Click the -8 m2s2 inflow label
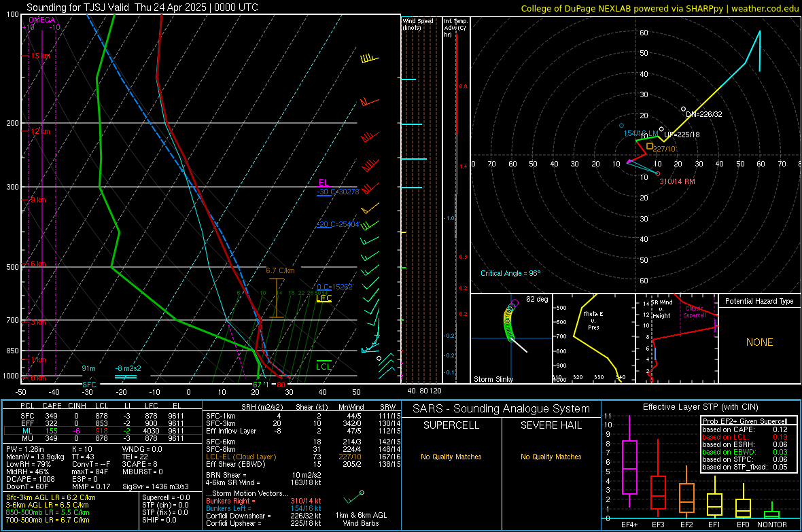Screen dimensions: 802x532 [x=128, y=368]
